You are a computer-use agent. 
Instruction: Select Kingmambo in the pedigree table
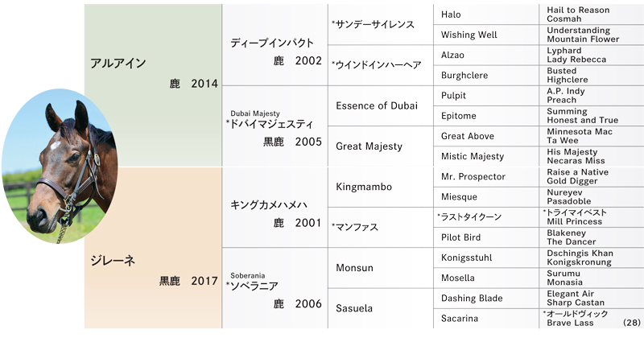(x=381, y=187)
